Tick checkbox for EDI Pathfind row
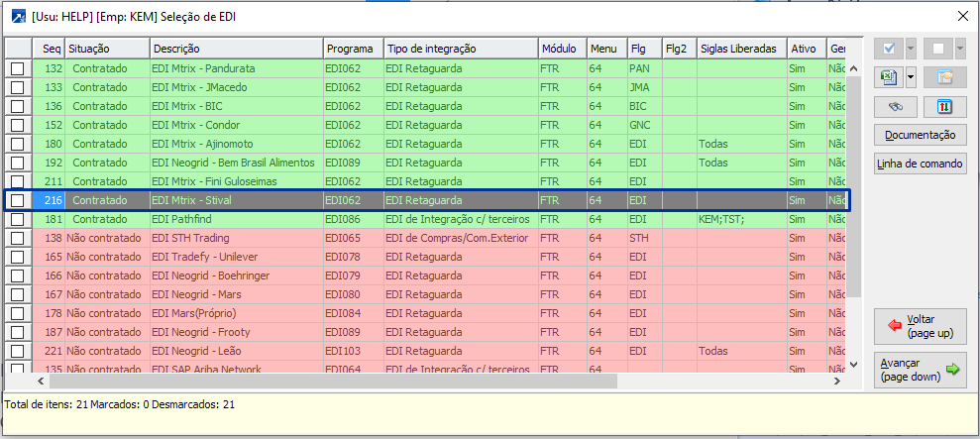This screenshot has height=439, width=980. [18, 220]
